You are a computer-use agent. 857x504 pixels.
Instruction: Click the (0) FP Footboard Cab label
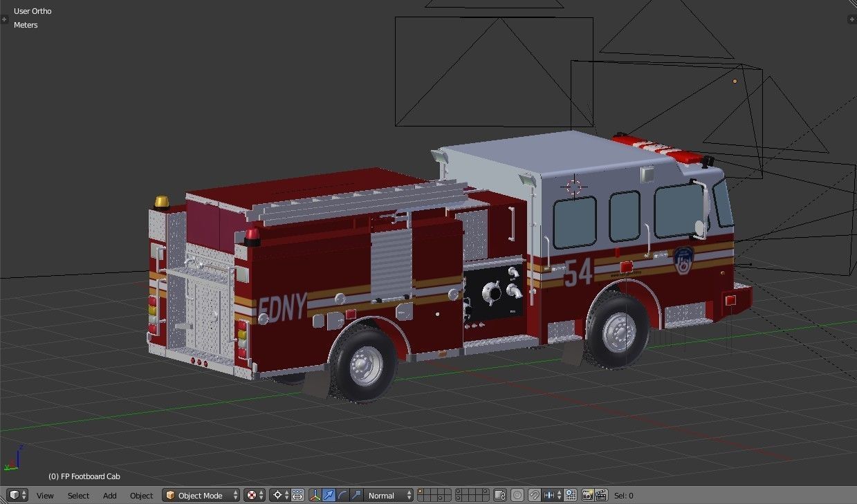[84, 476]
